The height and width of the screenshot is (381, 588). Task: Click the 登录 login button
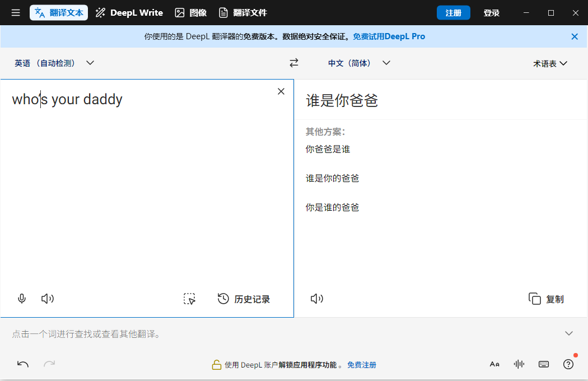coord(491,13)
